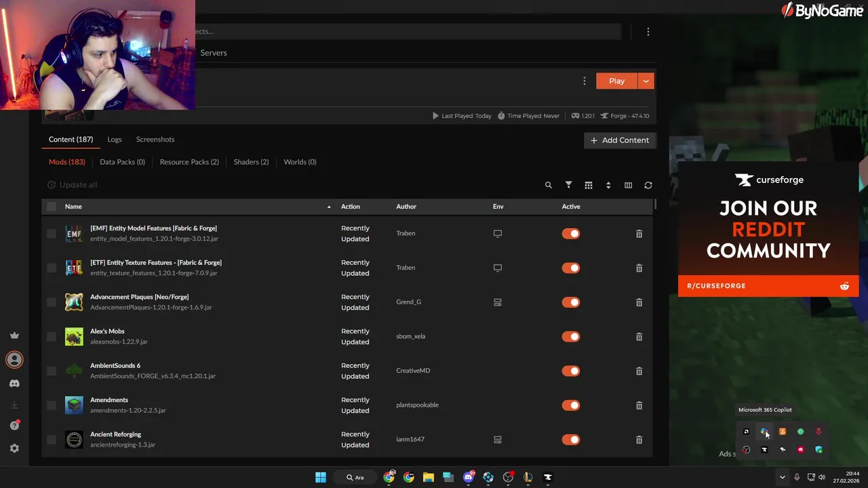Search the mods list with magnifier icon

(x=549, y=185)
